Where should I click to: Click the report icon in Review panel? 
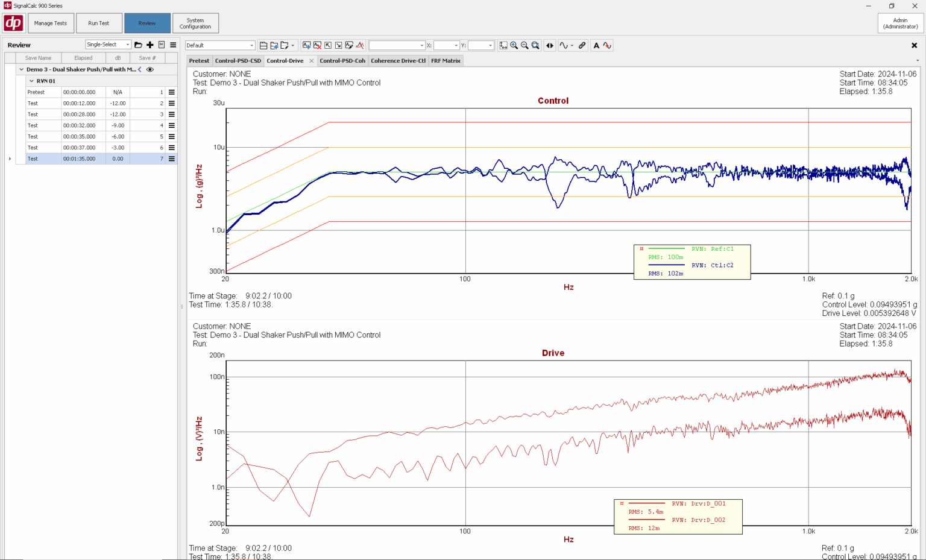[162, 45]
